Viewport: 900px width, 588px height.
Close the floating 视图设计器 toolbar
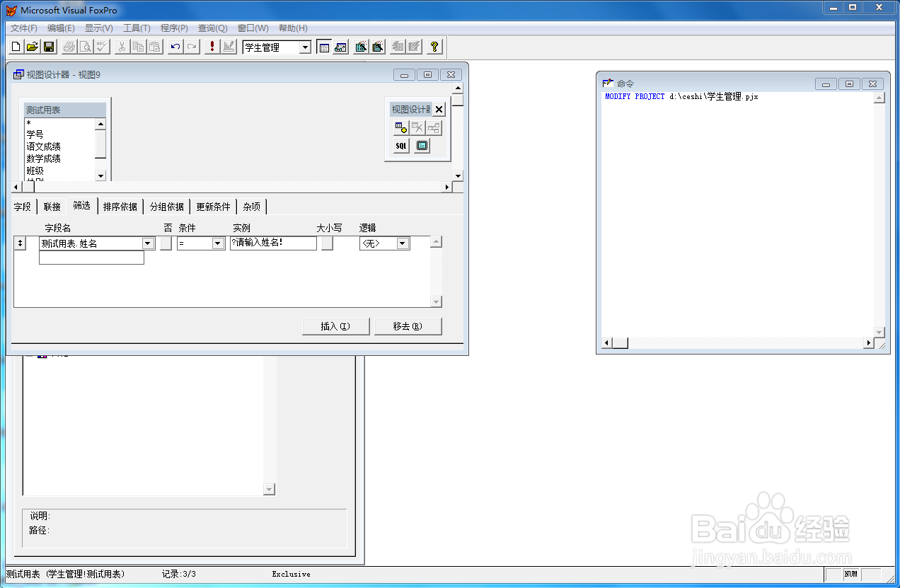pyautogui.click(x=439, y=110)
